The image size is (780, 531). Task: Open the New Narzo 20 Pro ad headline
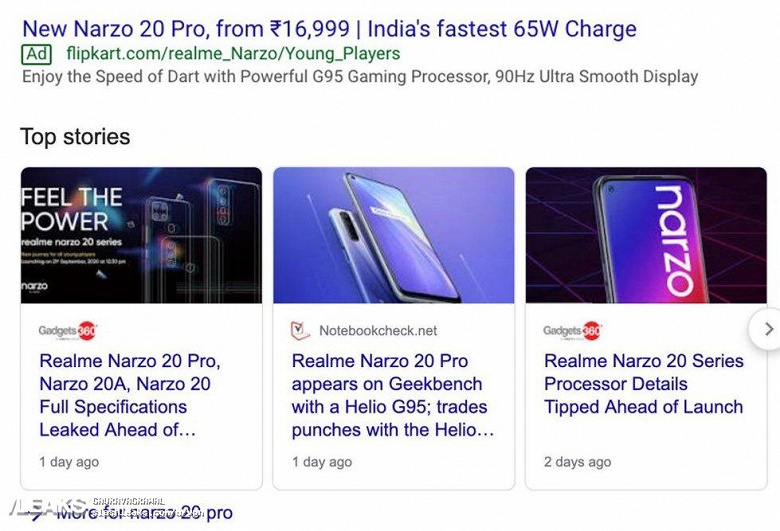click(329, 27)
